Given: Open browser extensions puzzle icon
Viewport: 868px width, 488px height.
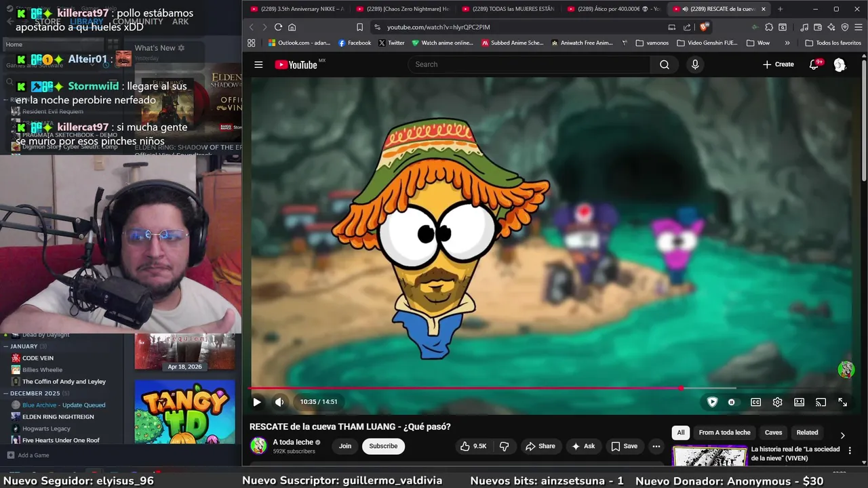Looking at the screenshot, I should coord(769,27).
